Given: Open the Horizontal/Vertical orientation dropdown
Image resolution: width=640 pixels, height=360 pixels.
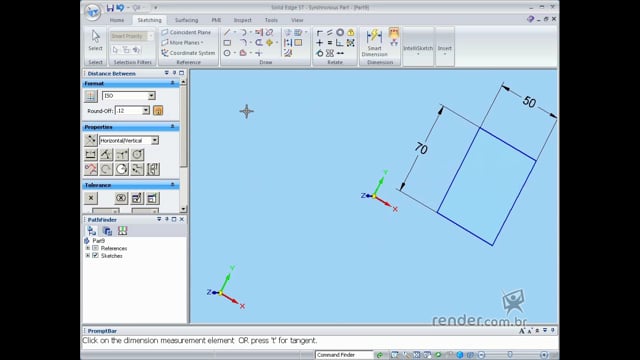Looking at the screenshot, I should pos(155,140).
